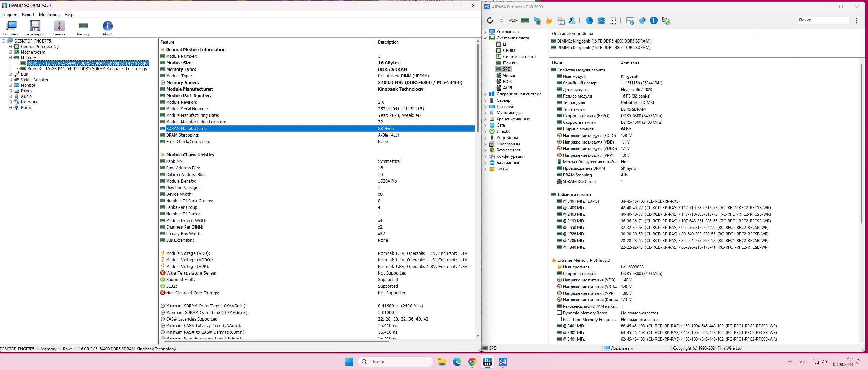Click the CPU chip icon in AIDA64 toolbar

[513, 20]
